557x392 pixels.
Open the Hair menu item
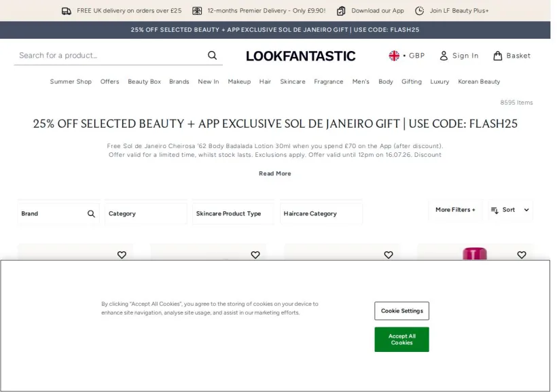click(x=265, y=82)
